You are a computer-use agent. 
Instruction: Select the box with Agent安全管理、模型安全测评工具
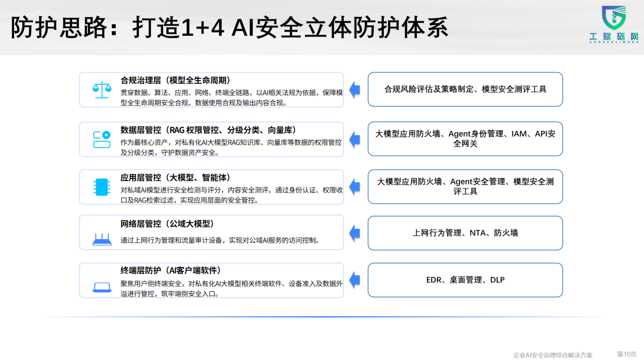point(465,187)
